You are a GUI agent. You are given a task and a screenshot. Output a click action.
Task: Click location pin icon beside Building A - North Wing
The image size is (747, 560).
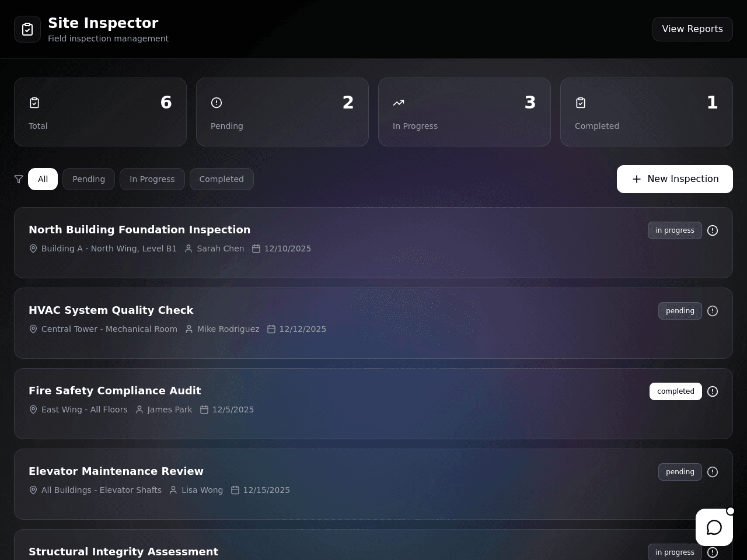click(33, 249)
